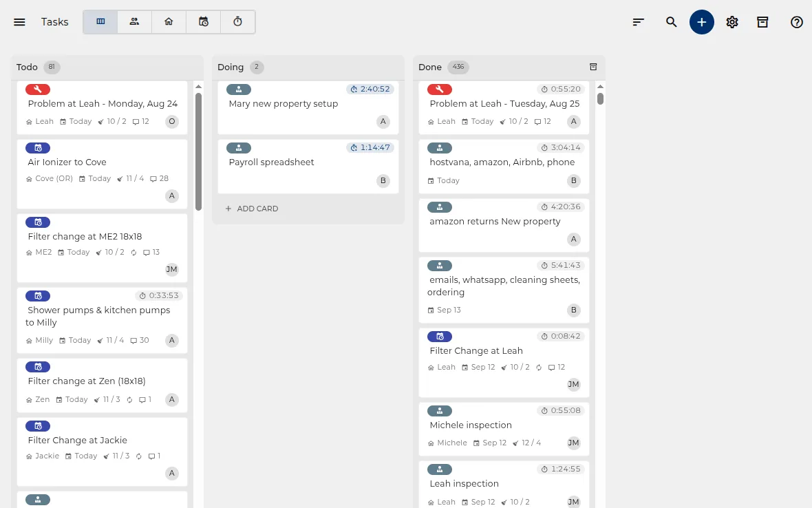Click the Milly property label on Shower pumps card
The image size is (812, 508).
pyautogui.click(x=39, y=340)
